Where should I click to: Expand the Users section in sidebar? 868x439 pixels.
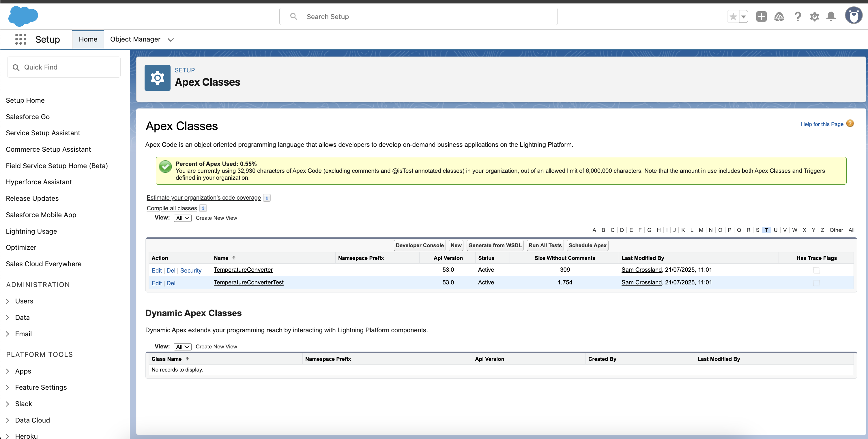(x=8, y=301)
